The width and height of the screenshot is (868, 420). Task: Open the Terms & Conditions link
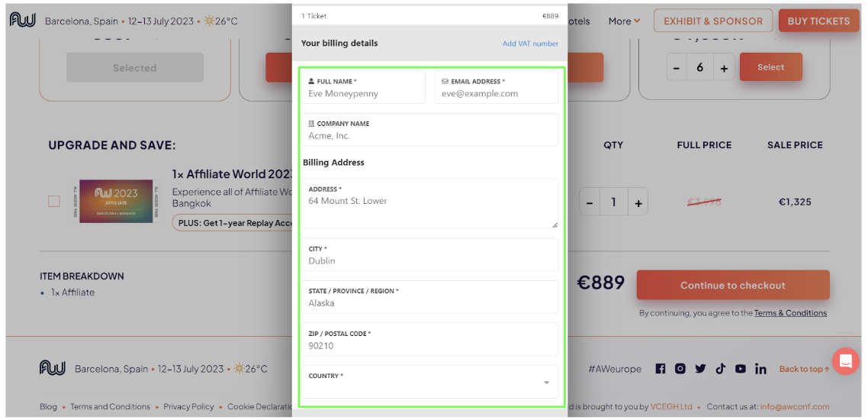tap(790, 313)
